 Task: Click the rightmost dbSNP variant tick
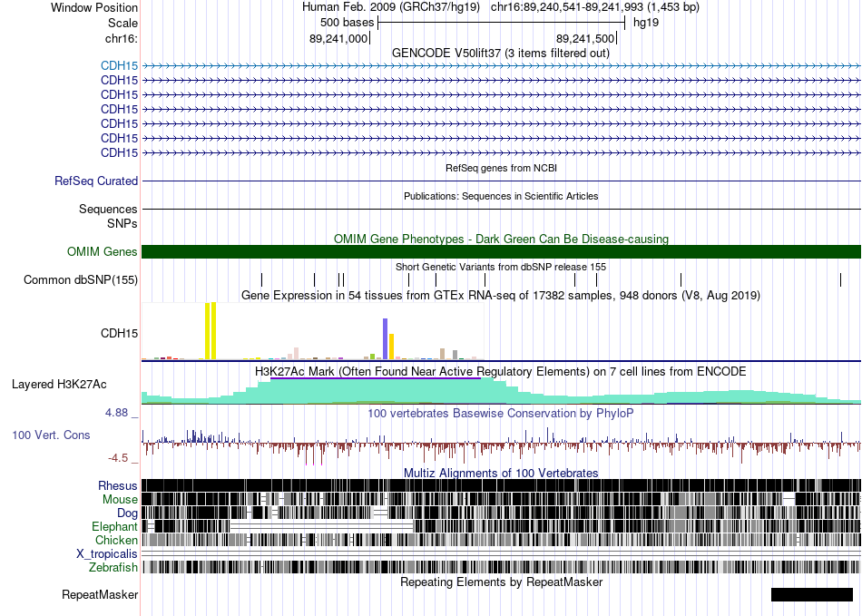tap(840, 279)
